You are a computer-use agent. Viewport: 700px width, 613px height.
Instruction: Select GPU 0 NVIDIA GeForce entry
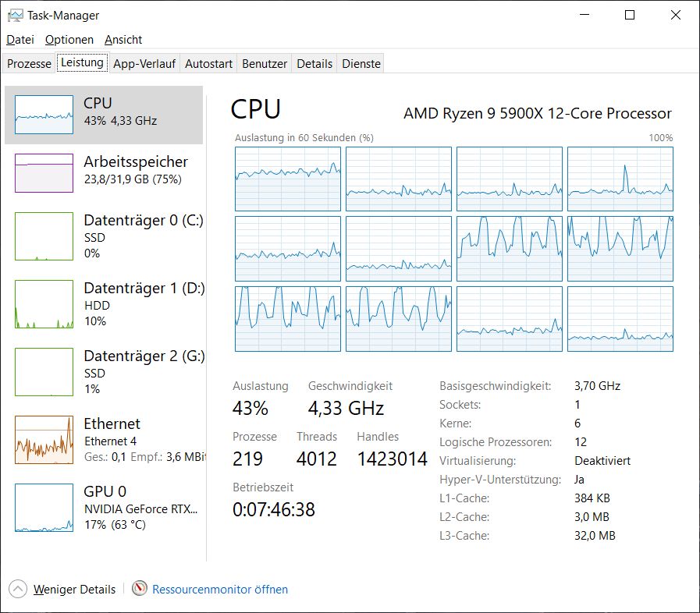(x=44, y=508)
